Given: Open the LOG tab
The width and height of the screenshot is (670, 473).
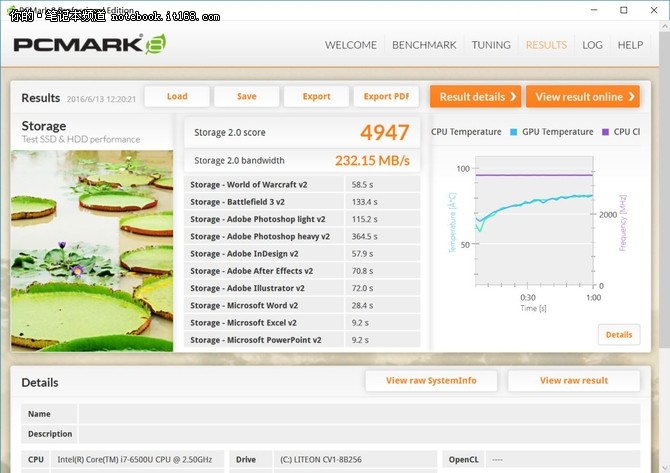Looking at the screenshot, I should [592, 45].
